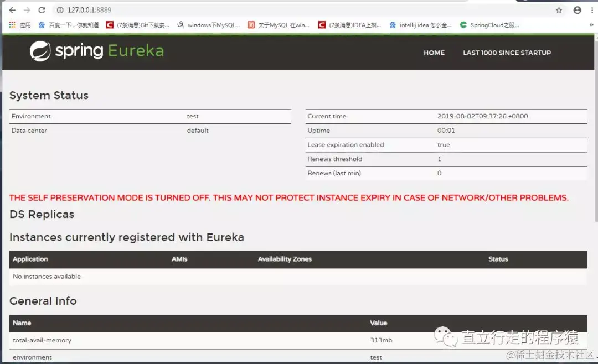Click the red self preservation warning text
The height and width of the screenshot is (364, 598).
[x=288, y=198]
